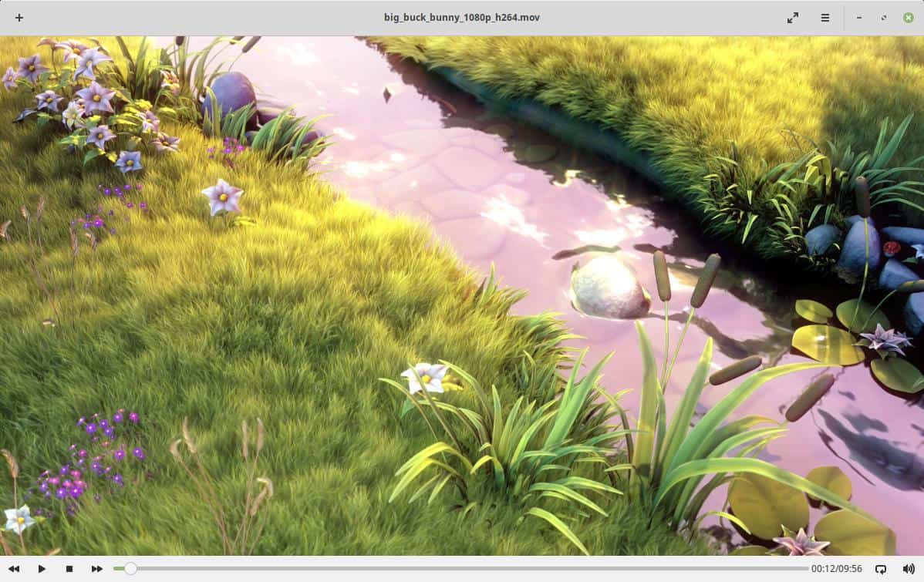Screen dimensions: 924x582
Task: Enter fullscreen mode with the expand icon
Action: pos(793,18)
